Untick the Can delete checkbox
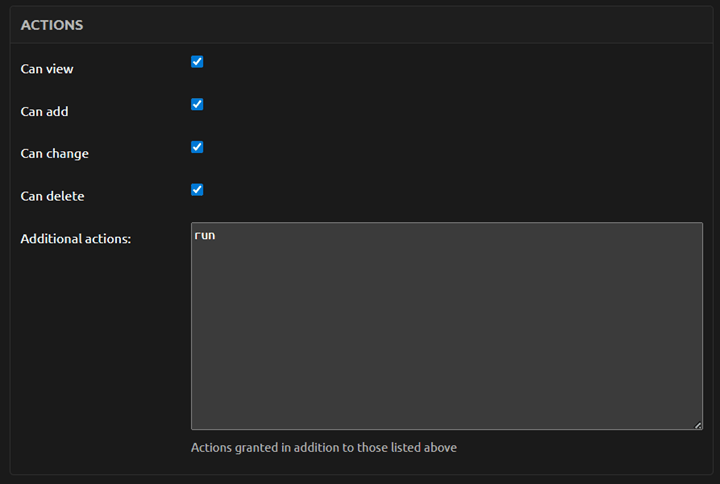 click(x=197, y=189)
